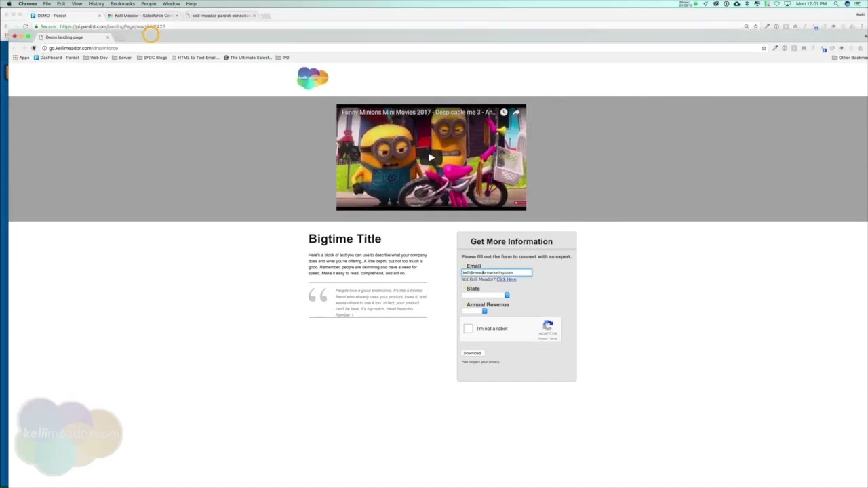Submit the form with the Download button

point(472,353)
